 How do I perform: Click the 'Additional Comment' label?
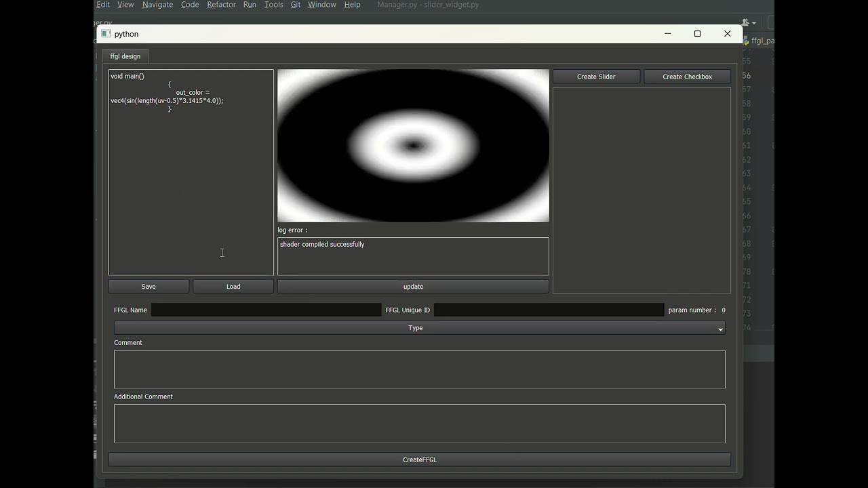point(143,397)
